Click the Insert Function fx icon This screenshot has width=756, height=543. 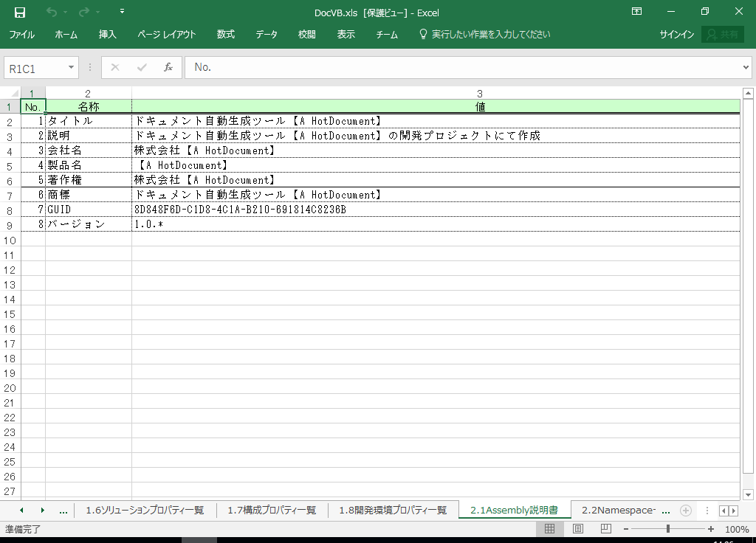pos(168,67)
